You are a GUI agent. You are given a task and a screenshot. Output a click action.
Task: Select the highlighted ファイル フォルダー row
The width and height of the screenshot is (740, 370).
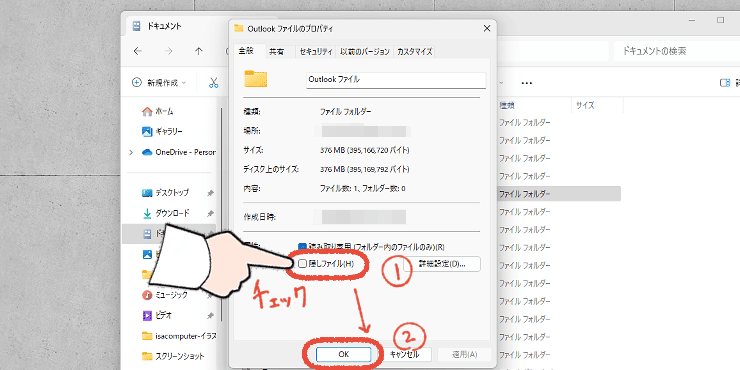(x=559, y=193)
